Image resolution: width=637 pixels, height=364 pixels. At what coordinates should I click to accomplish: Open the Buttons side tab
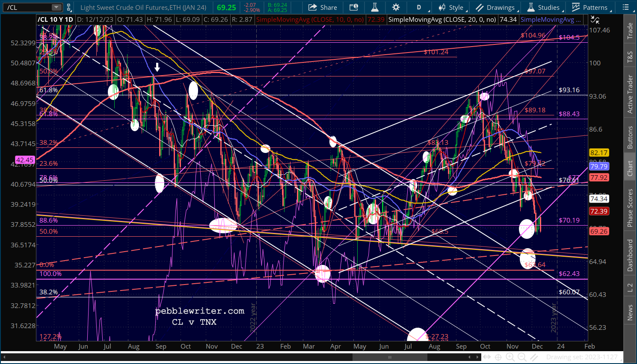tap(630, 137)
